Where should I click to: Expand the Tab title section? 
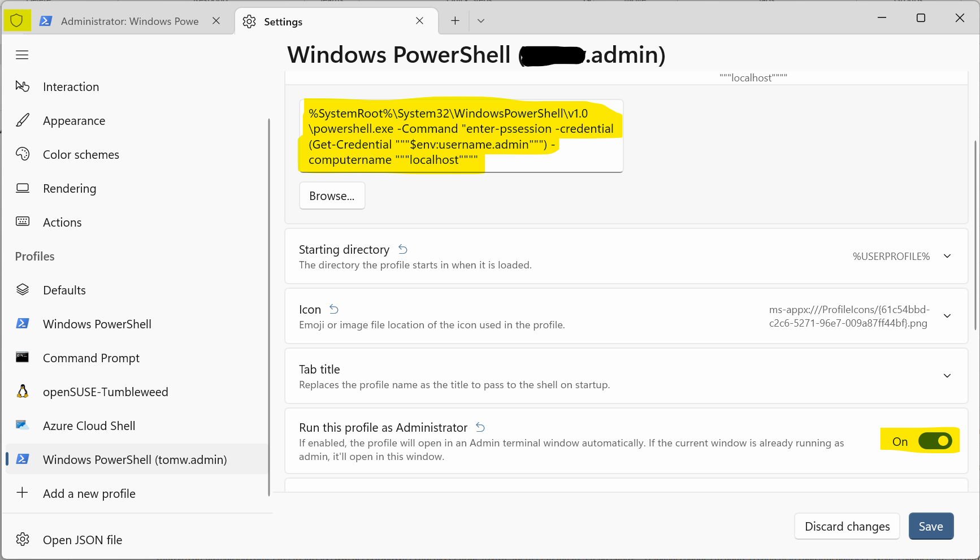coord(947,375)
